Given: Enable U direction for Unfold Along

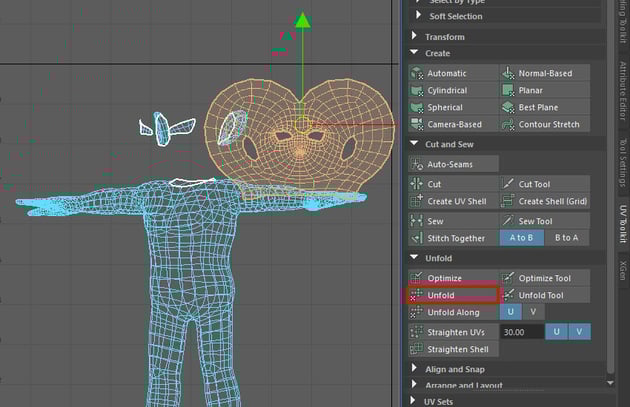Looking at the screenshot, I should [511, 312].
